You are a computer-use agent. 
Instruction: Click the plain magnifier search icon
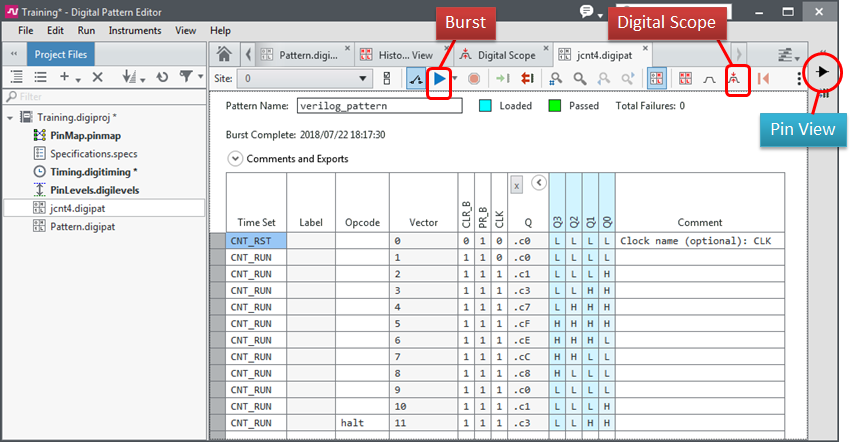pyautogui.click(x=580, y=79)
